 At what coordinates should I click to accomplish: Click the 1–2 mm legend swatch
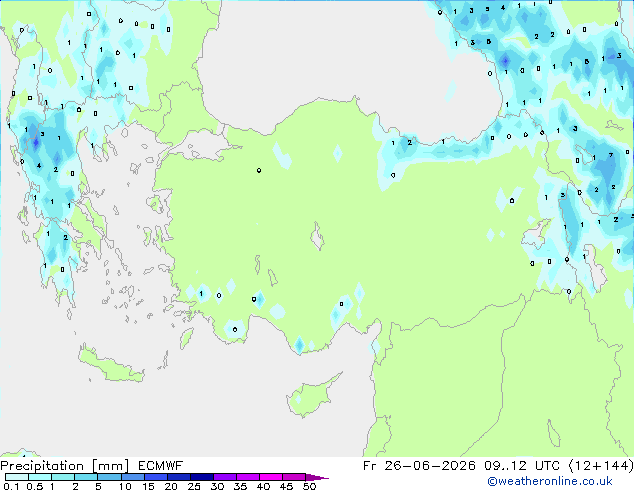(x=63, y=477)
